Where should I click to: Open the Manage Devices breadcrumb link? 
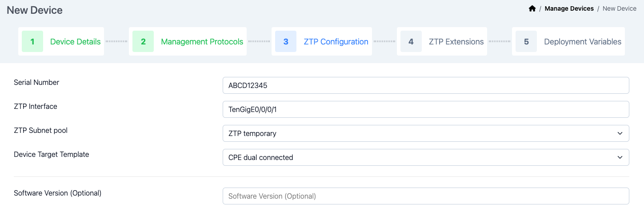569,8
